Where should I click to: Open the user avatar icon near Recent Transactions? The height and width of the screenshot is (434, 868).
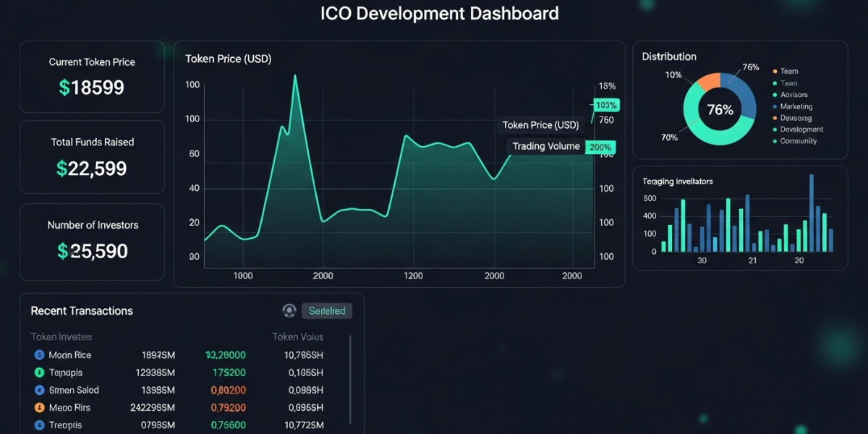pos(290,310)
